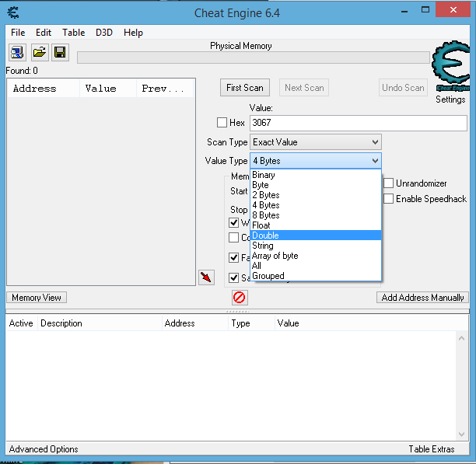Screen dimensions: 476x464
Task: Click the red arrow add-address icon
Action: coord(206,277)
